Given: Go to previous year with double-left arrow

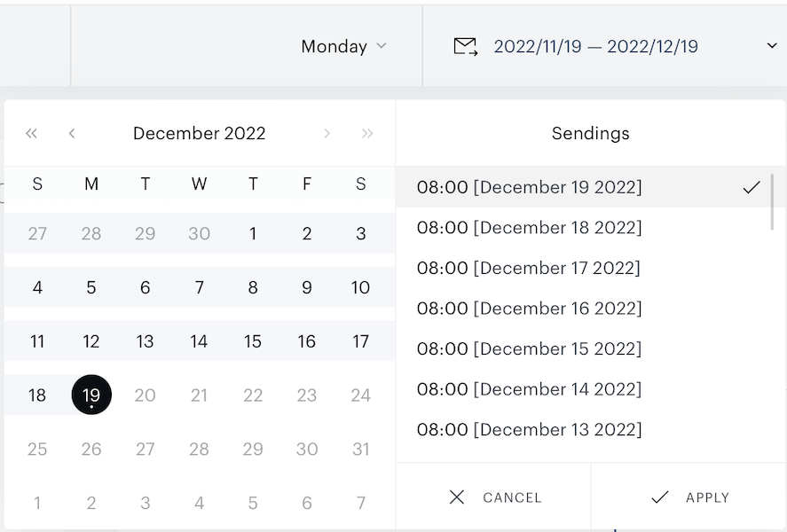Looking at the screenshot, I should pos(31,133).
